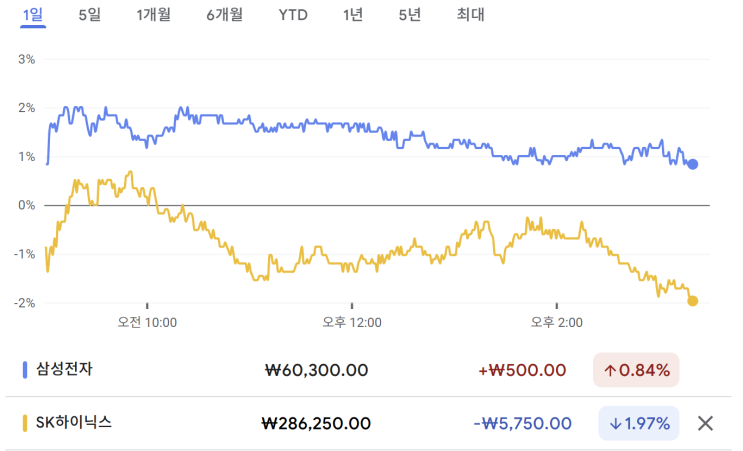Select the 최대 range tab
Screen dimensions: 743x451
(x=470, y=15)
